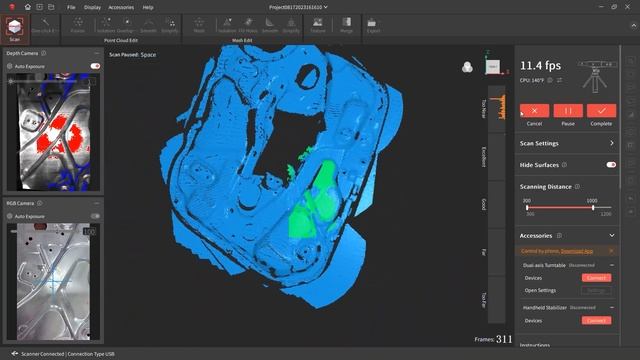Click Smooth under Point Cloud Edit

coord(148,25)
